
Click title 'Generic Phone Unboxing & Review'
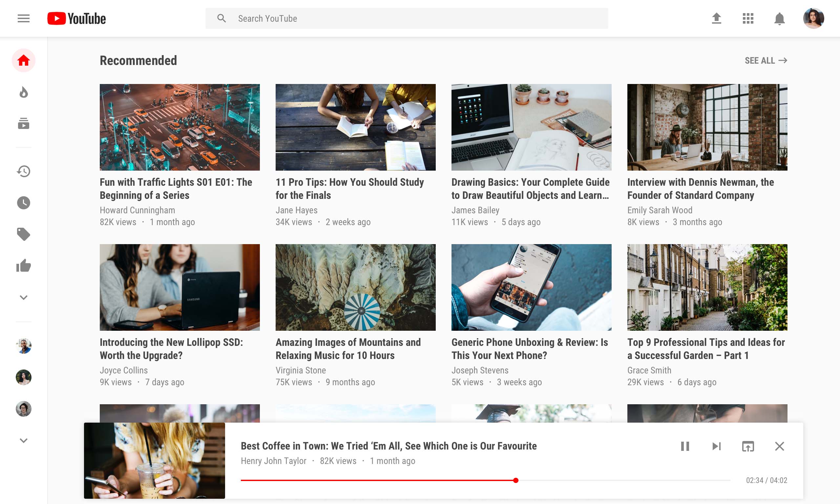coord(530,349)
